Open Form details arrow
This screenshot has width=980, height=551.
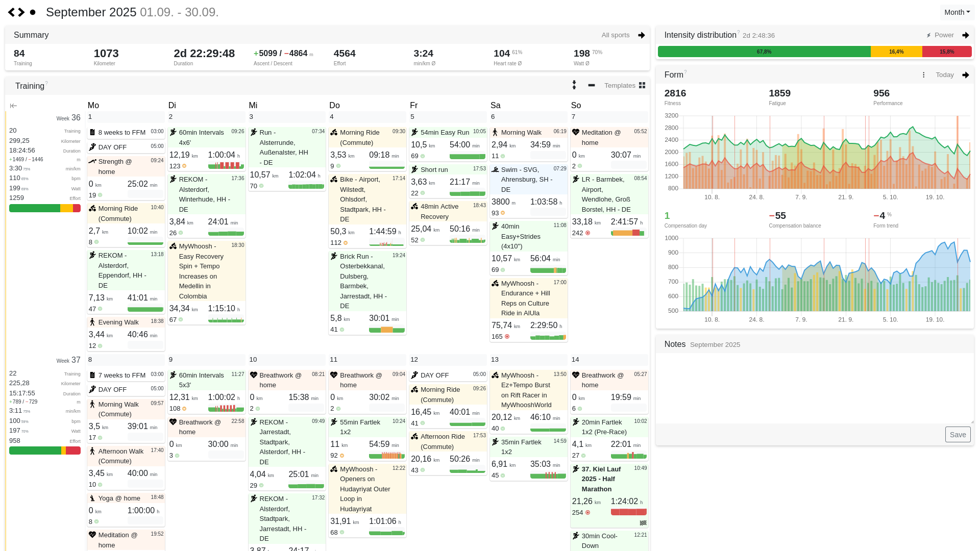coord(966,75)
